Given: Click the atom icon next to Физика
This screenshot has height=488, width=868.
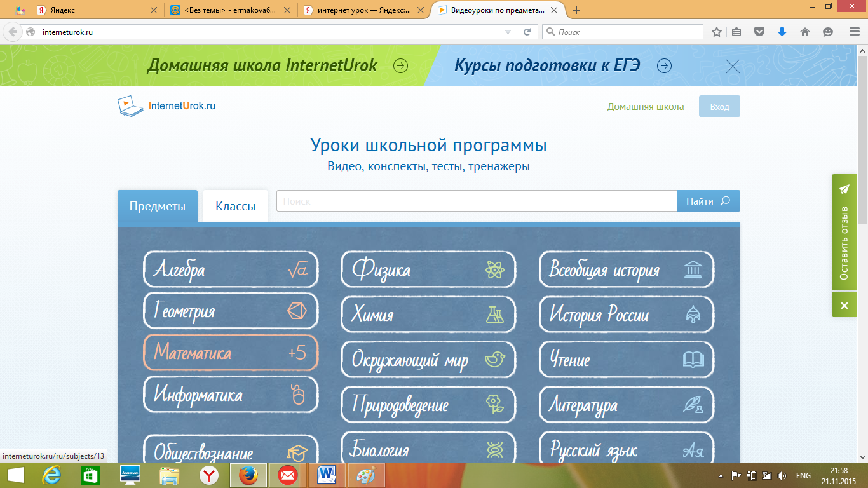Looking at the screenshot, I should [494, 270].
